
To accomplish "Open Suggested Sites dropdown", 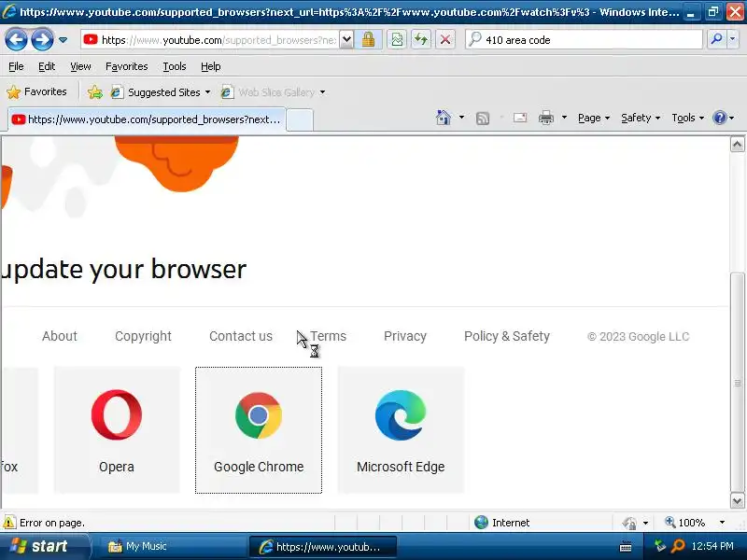I will (x=161, y=91).
